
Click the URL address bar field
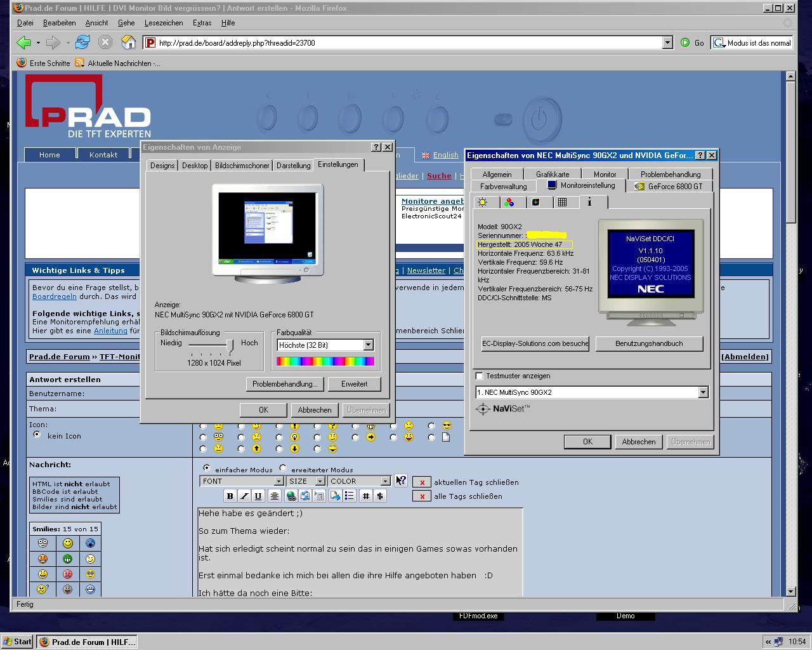pyautogui.click(x=406, y=43)
